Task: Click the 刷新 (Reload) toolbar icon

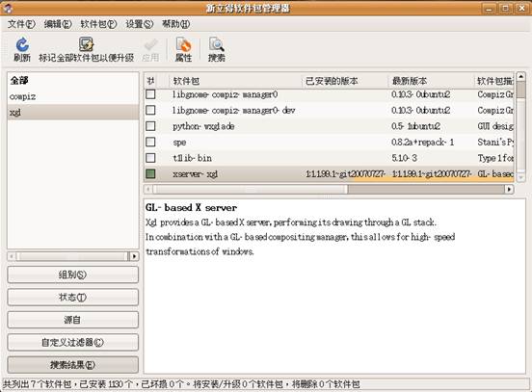Action: [x=22, y=44]
